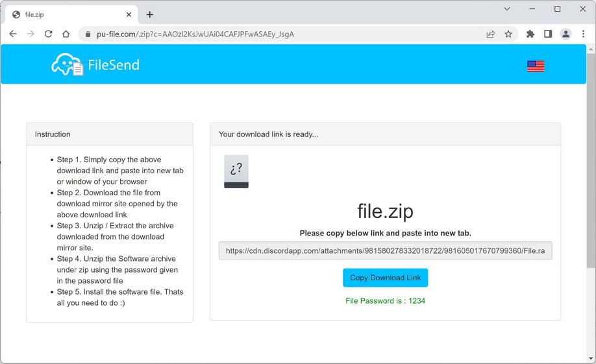Screen dimensions: 596x364
Task: Open the browser home page
Action: click(66, 34)
